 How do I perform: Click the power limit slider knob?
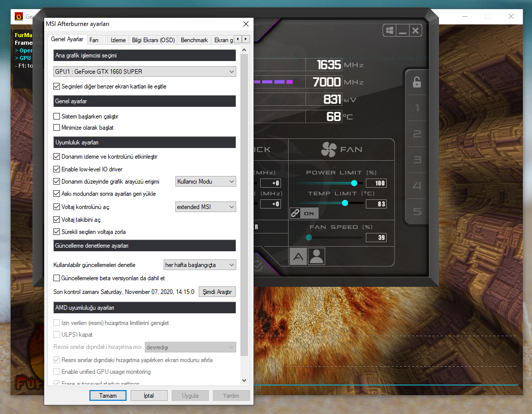click(354, 183)
